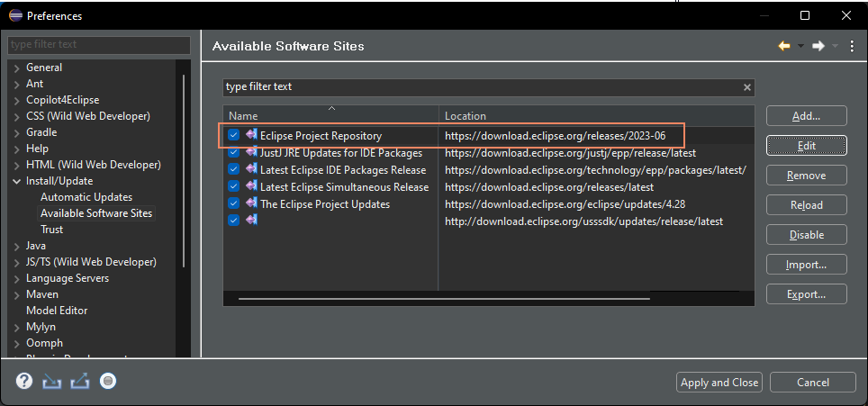Click the preference tree vertical scrollbar

tap(184, 171)
